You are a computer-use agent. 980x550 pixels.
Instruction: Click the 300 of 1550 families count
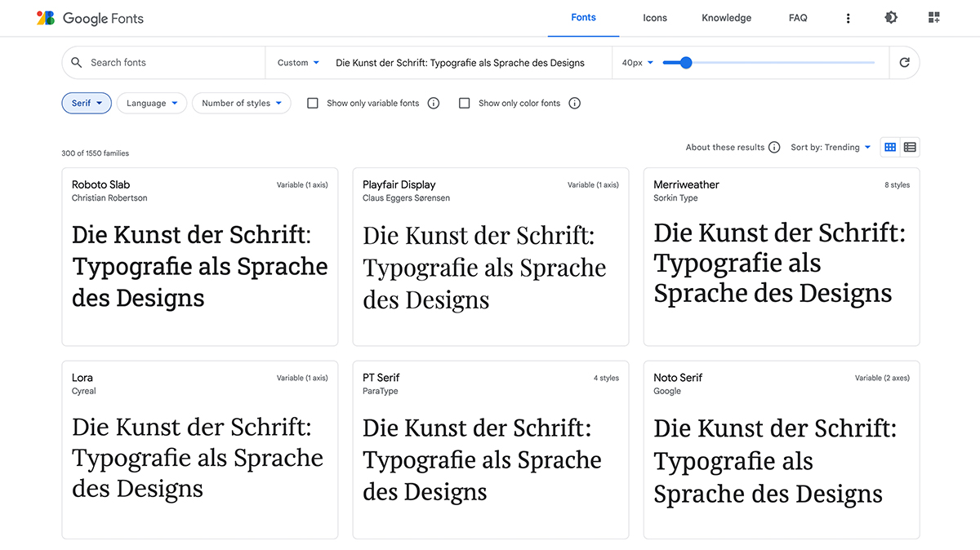click(x=96, y=153)
